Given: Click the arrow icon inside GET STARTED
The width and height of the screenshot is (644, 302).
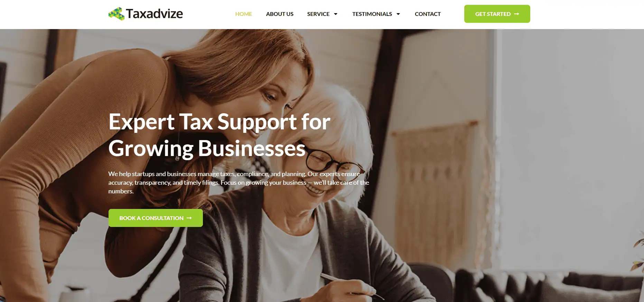Looking at the screenshot, I should (516, 14).
